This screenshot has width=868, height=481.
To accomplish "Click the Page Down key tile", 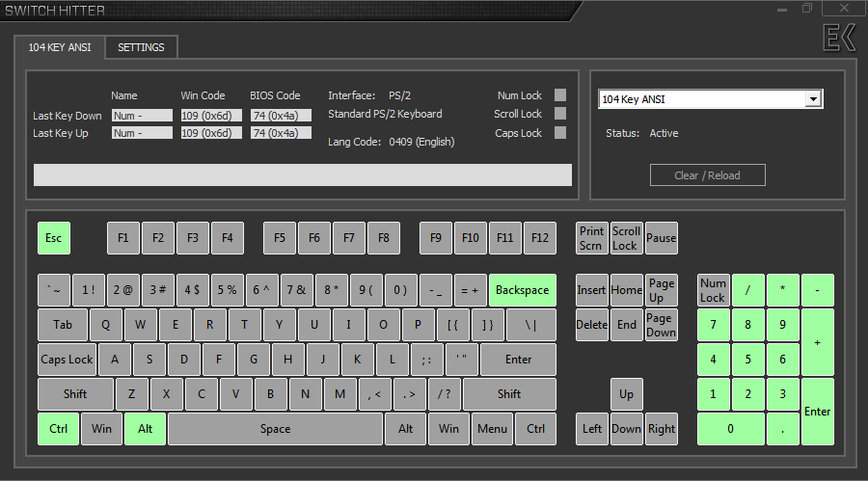I will 661,325.
